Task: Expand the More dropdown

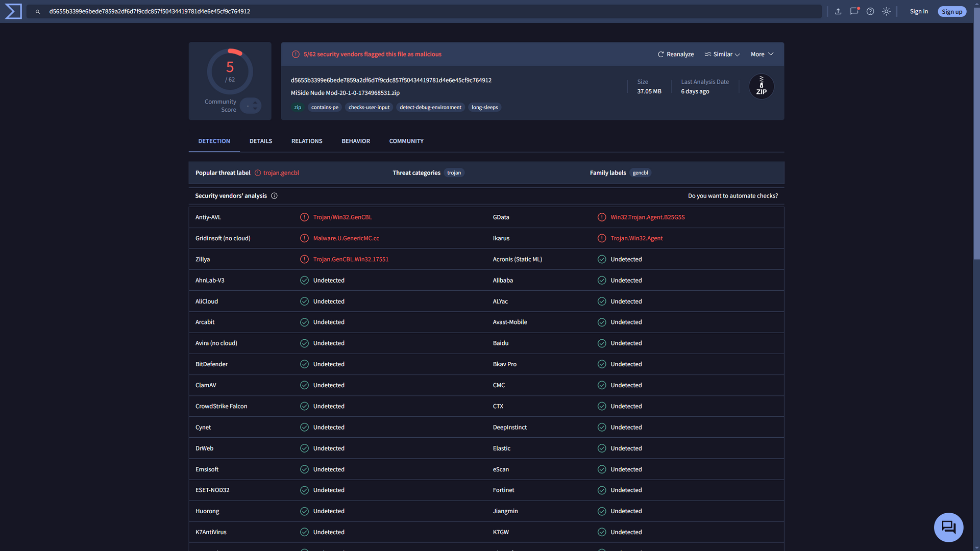Action: 762,54
